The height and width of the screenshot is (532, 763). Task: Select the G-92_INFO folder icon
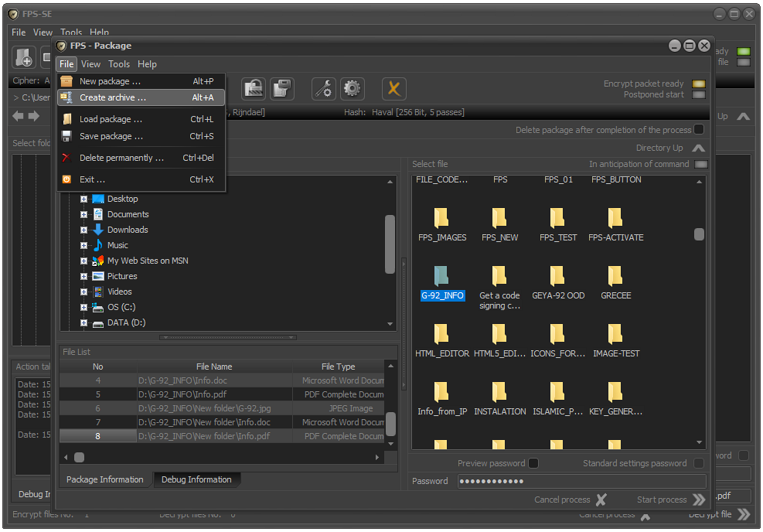coord(442,277)
